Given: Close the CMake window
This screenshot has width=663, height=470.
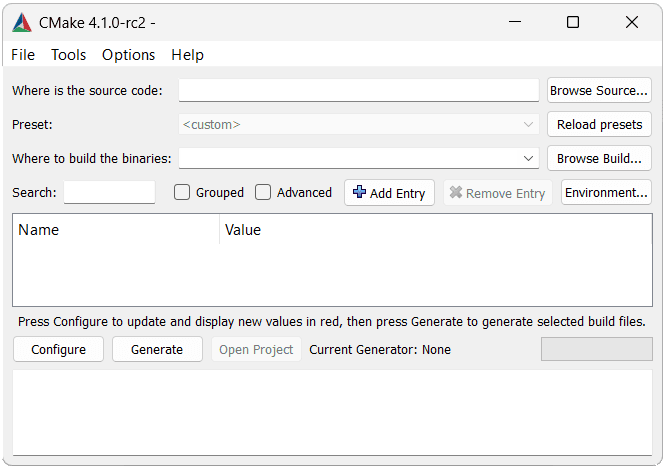Looking at the screenshot, I should (632, 22).
